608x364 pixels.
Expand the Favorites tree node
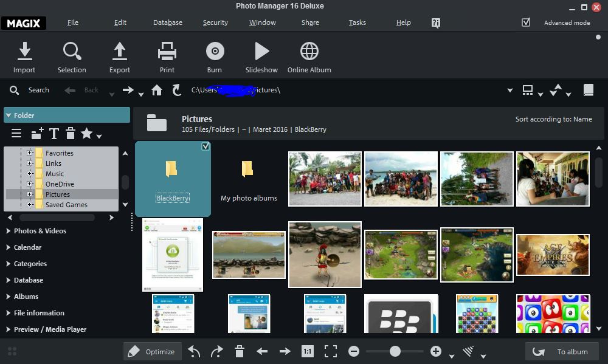29,153
